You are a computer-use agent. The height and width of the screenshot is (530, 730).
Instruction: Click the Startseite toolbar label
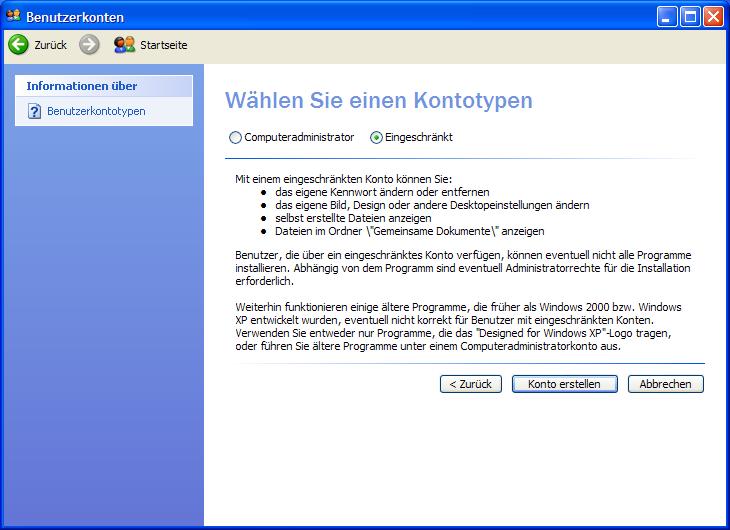pyautogui.click(x=164, y=45)
